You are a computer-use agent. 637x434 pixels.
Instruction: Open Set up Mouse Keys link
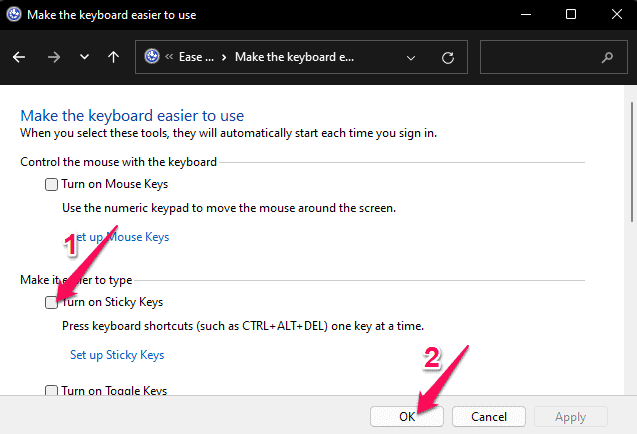(x=119, y=237)
